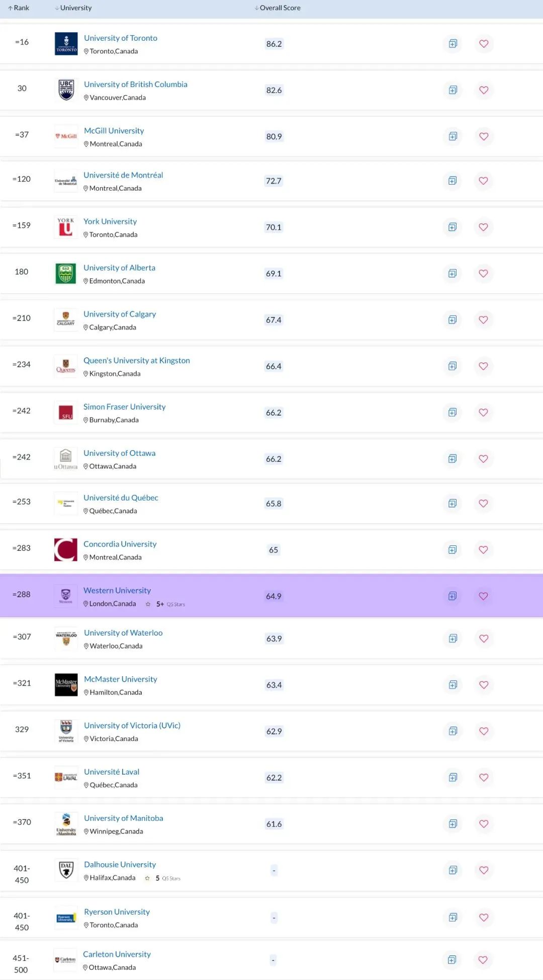
Task: Add Concordia University to comparison
Action: [452, 549]
